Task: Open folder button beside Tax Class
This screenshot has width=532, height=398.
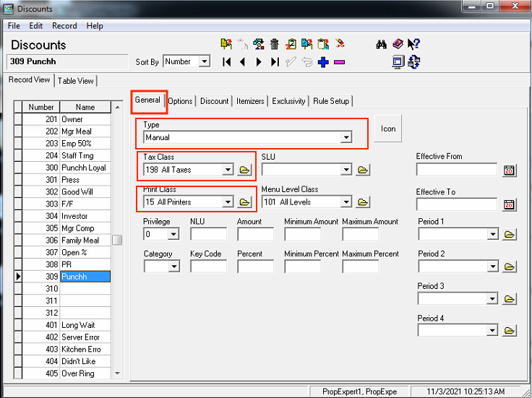Action: coord(244,170)
